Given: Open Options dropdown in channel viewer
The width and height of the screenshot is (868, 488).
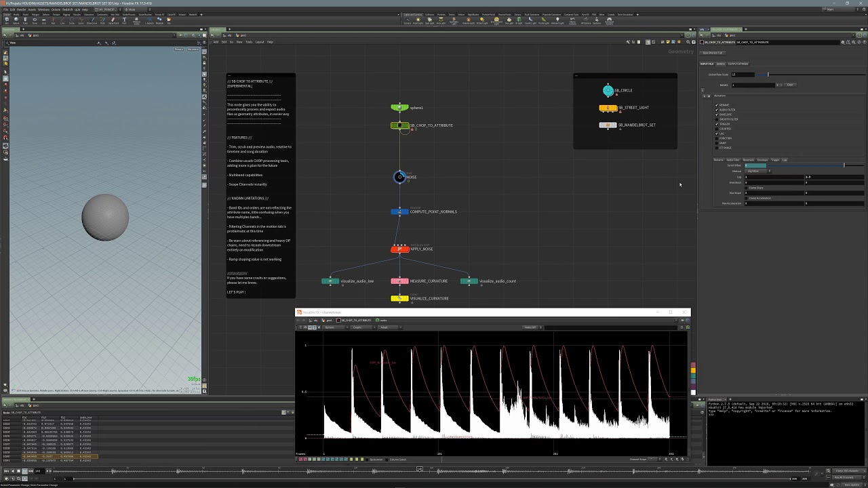Looking at the screenshot, I should [336, 327].
